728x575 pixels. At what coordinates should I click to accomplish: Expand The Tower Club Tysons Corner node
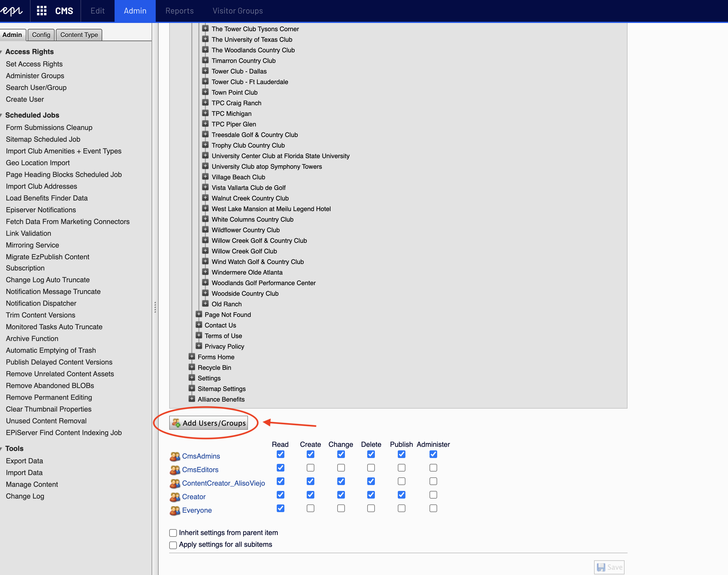point(205,29)
